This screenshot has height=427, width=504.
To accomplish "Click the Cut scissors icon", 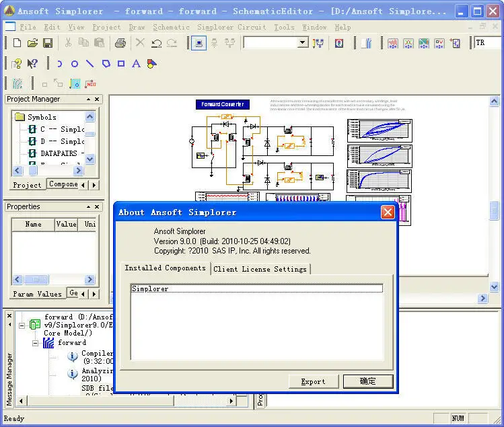I will (68, 43).
